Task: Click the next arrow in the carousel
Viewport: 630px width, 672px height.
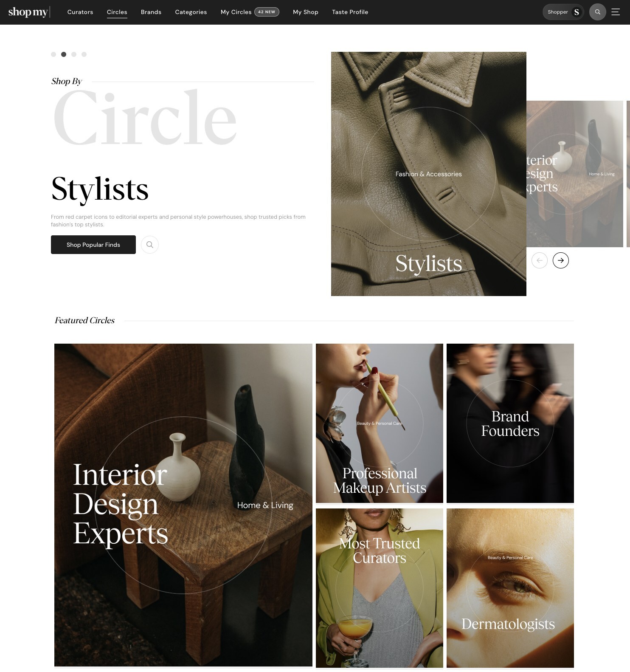Action: (x=561, y=260)
